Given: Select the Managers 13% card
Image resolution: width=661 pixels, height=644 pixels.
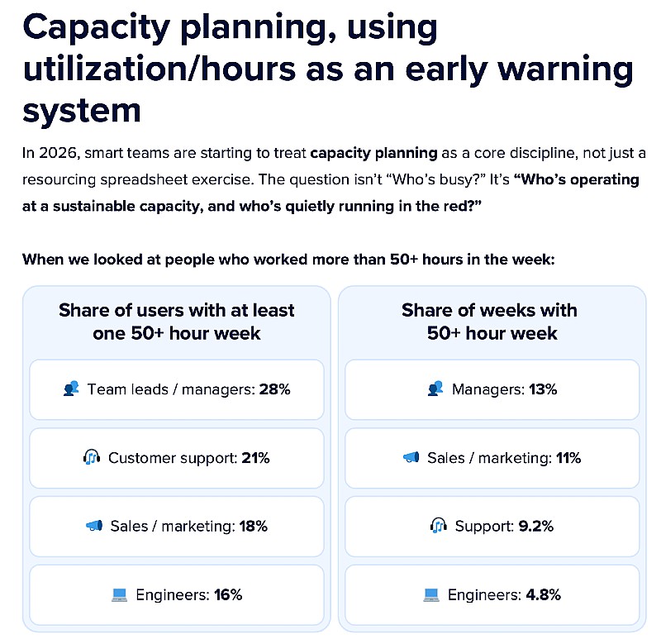Looking at the screenshot, I should pos(492,389).
